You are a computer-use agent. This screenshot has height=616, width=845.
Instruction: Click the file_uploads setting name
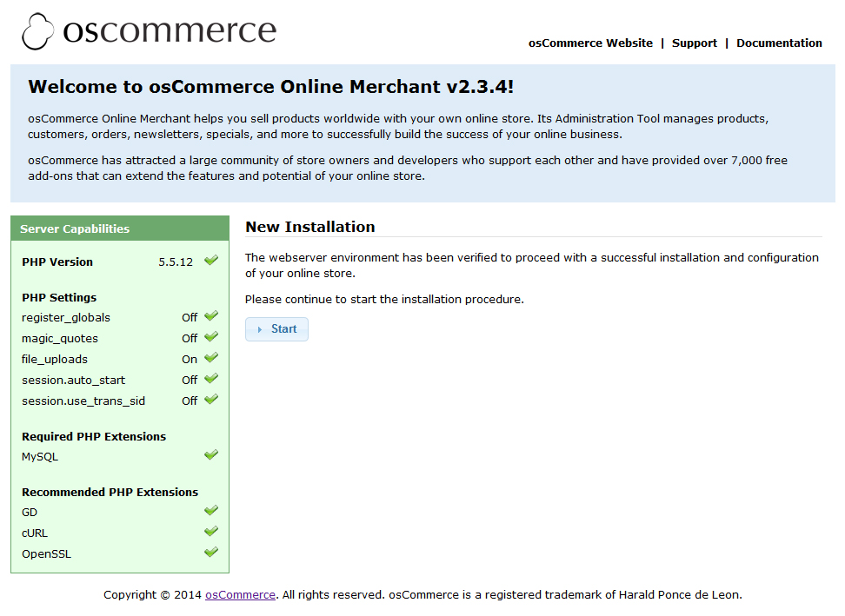[x=55, y=360]
